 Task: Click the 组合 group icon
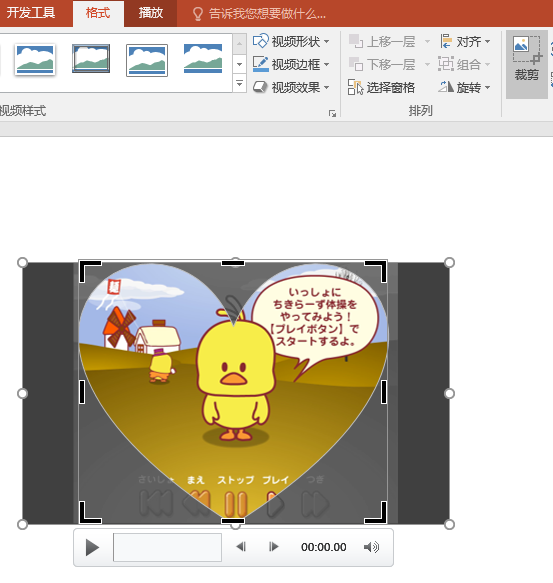pyautogui.click(x=446, y=64)
